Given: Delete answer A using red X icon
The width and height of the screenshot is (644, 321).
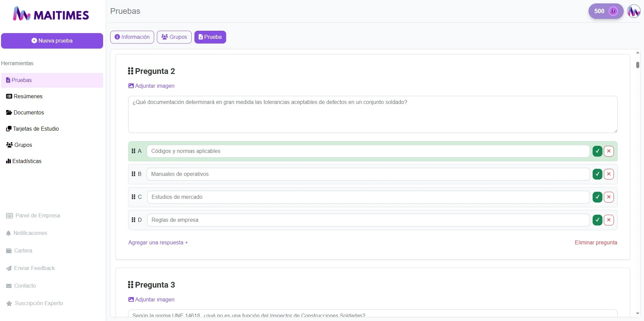Looking at the screenshot, I should [x=609, y=151].
